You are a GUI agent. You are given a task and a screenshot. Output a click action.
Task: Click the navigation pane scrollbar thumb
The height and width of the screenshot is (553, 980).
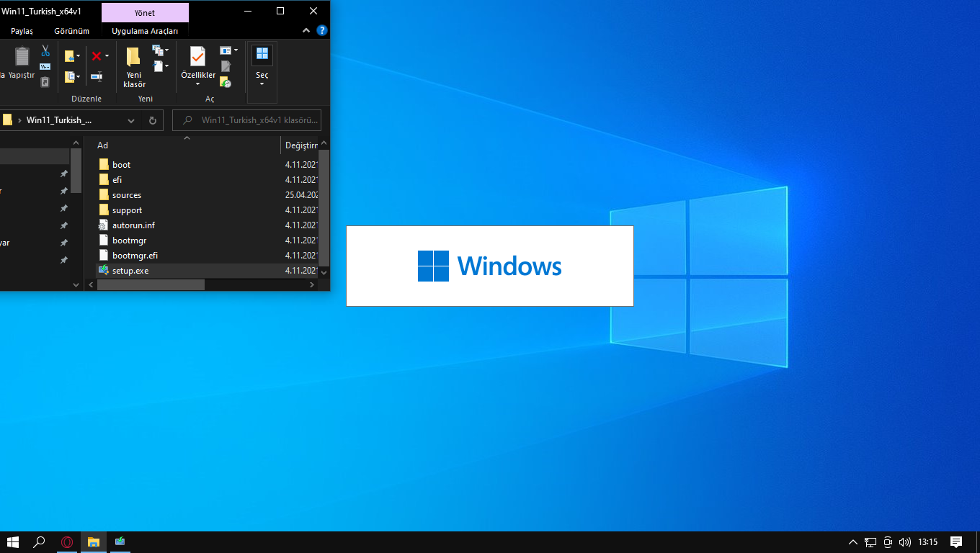tap(76, 171)
